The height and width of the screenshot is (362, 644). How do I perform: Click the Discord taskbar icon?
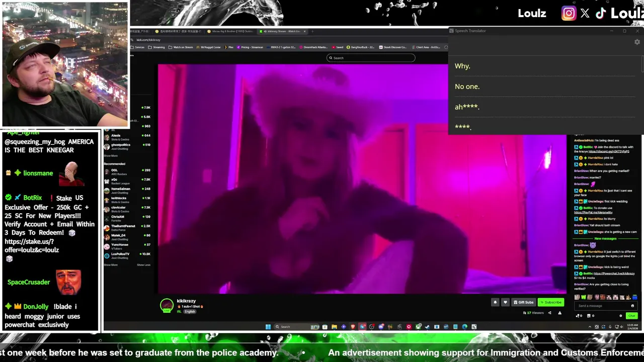pos(381,327)
